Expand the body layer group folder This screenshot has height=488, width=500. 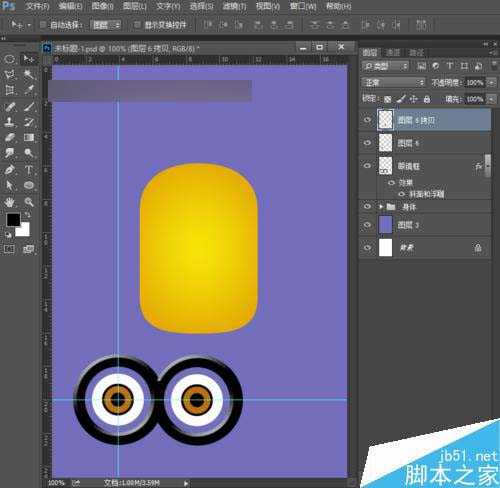(x=381, y=207)
